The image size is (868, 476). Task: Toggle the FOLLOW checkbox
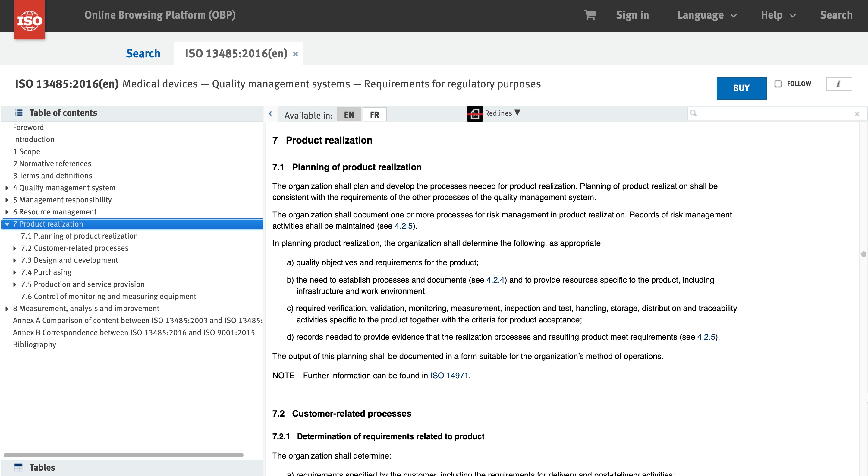click(x=778, y=84)
